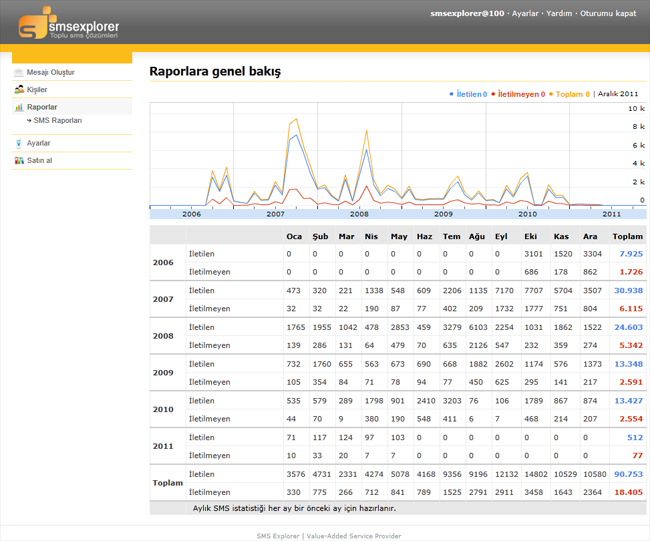Select 2010 on the chart timeline
Image resolution: width=650 pixels, height=541 pixels.
tap(527, 214)
